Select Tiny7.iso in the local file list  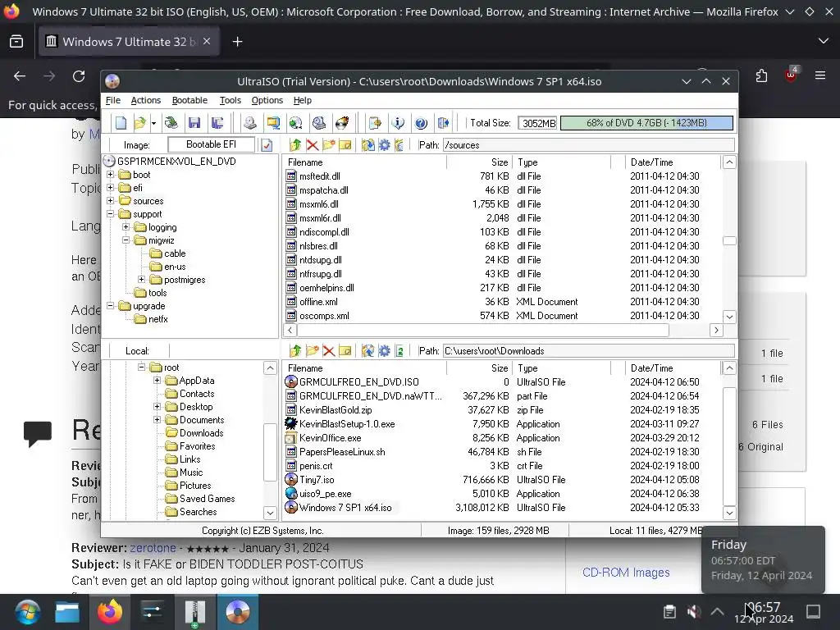click(317, 479)
